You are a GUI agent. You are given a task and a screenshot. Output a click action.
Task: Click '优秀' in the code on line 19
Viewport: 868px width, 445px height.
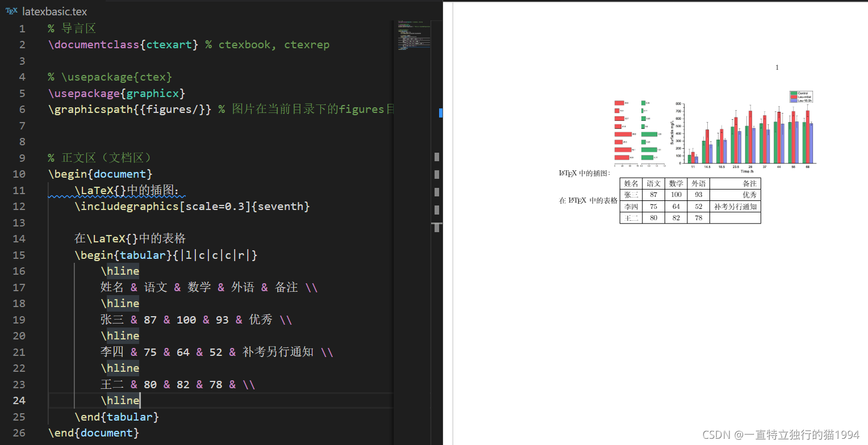[x=261, y=320]
